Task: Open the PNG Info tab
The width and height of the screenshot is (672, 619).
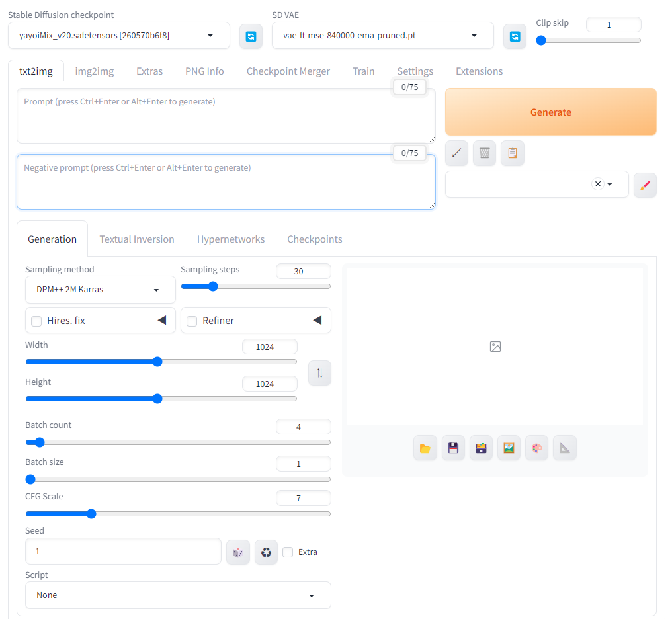Action: tap(204, 71)
